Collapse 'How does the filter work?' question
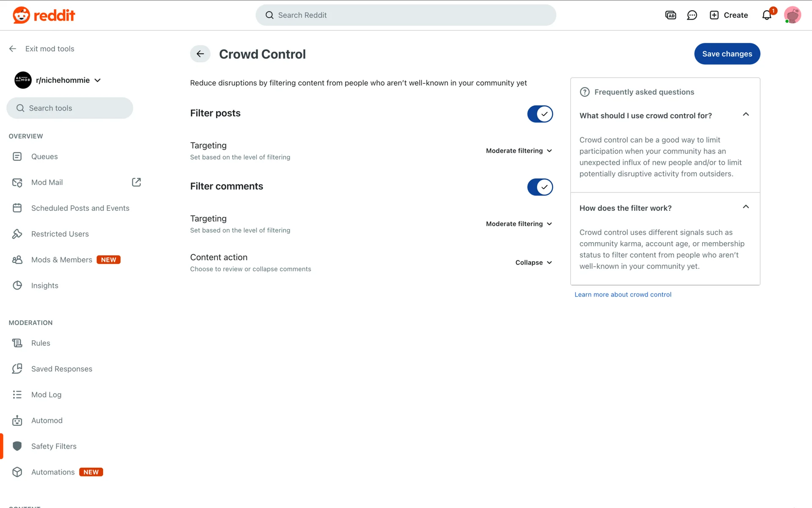The height and width of the screenshot is (508, 812). point(746,207)
